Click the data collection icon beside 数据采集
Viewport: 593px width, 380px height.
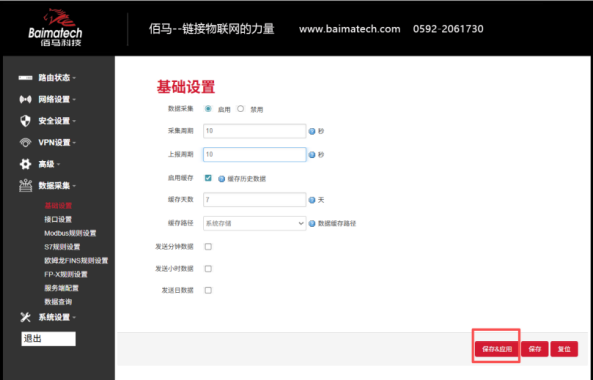[x=25, y=186]
